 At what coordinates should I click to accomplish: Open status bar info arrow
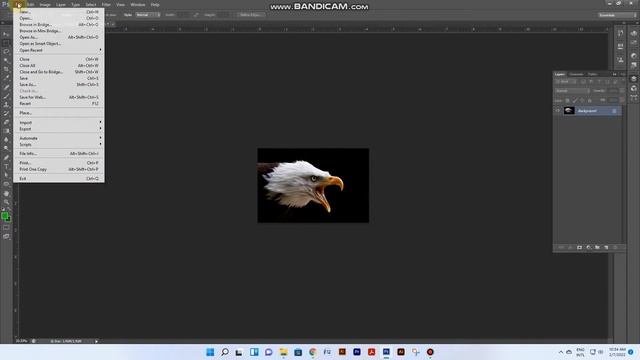pos(96,341)
